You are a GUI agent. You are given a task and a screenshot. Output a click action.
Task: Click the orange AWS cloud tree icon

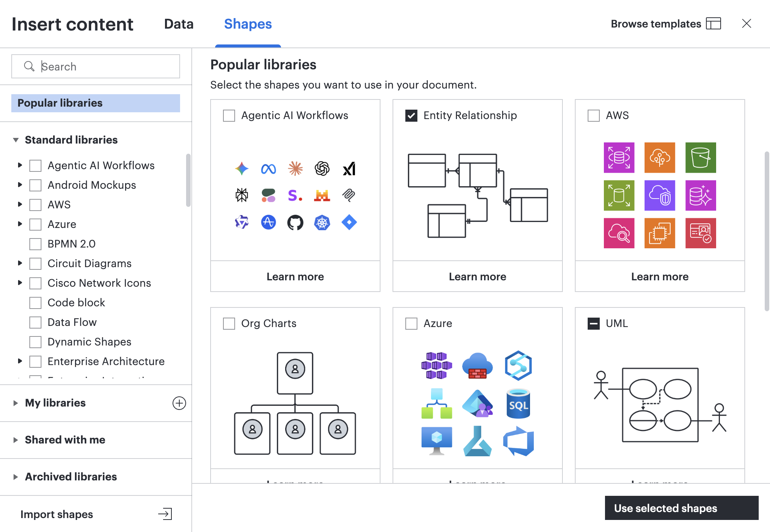[660, 157]
